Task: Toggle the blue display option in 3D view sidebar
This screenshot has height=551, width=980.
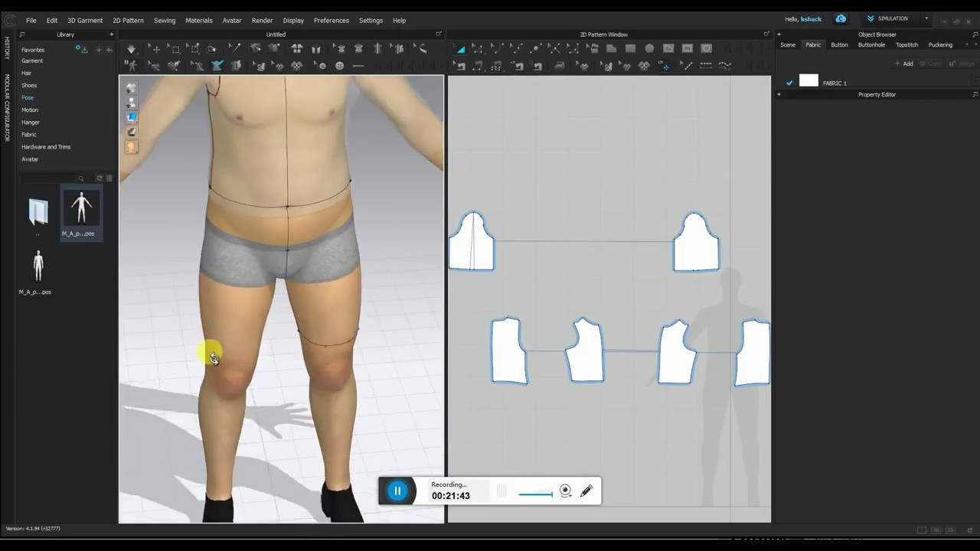Action: pos(131,118)
